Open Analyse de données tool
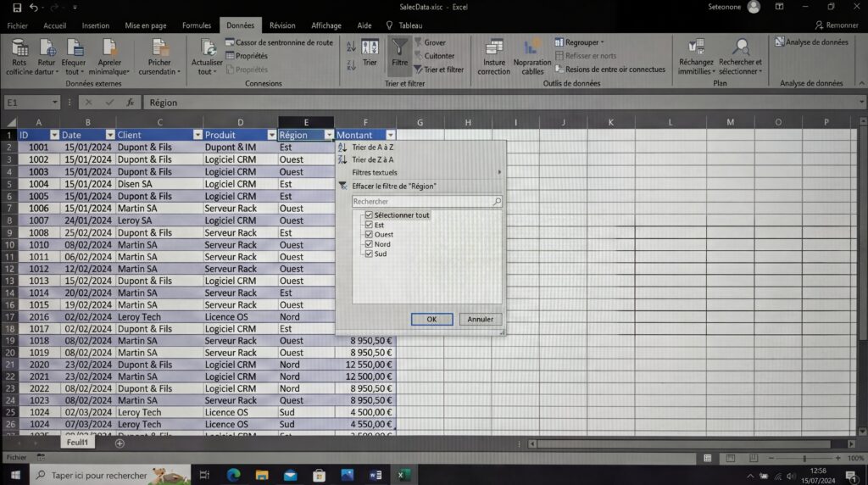 811,42
